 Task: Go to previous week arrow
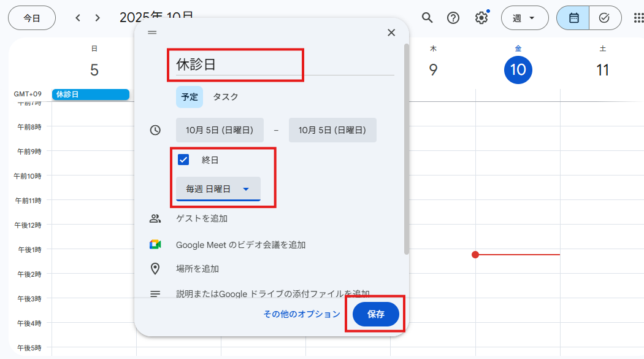point(78,18)
